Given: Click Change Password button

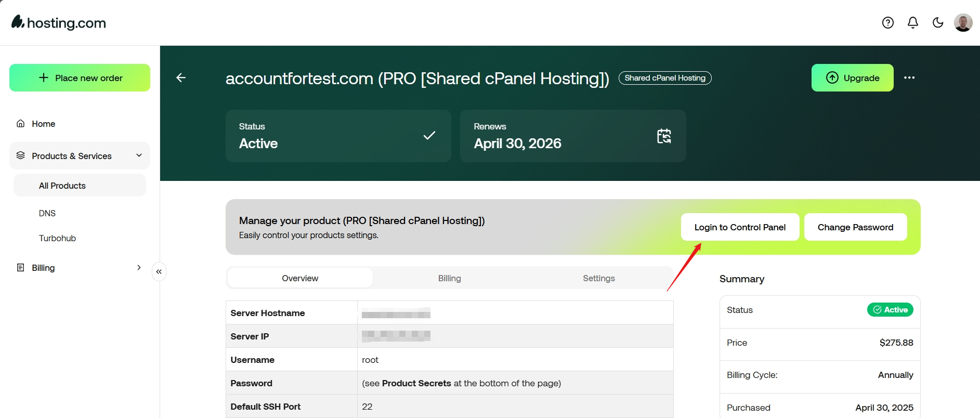Looking at the screenshot, I should [x=856, y=227].
